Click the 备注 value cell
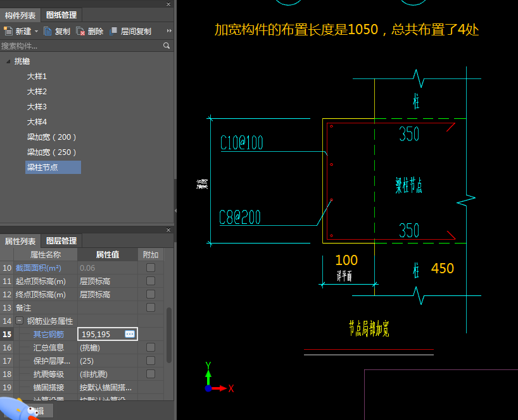The height and width of the screenshot is (420, 518). pyautogui.click(x=108, y=307)
